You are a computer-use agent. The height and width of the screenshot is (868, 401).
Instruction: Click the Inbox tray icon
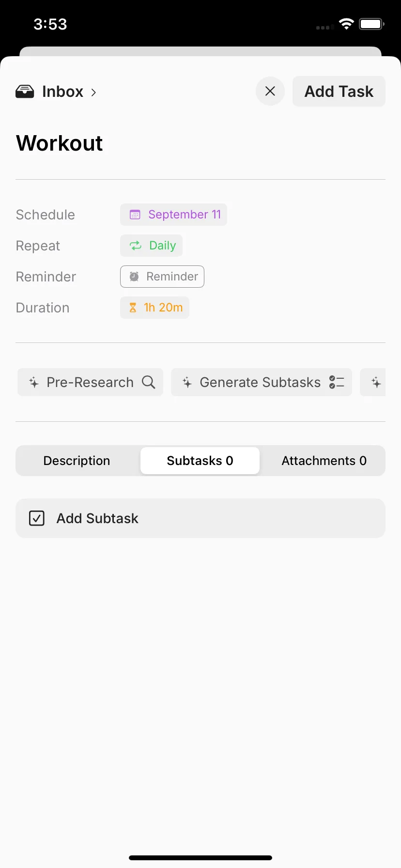coord(25,92)
